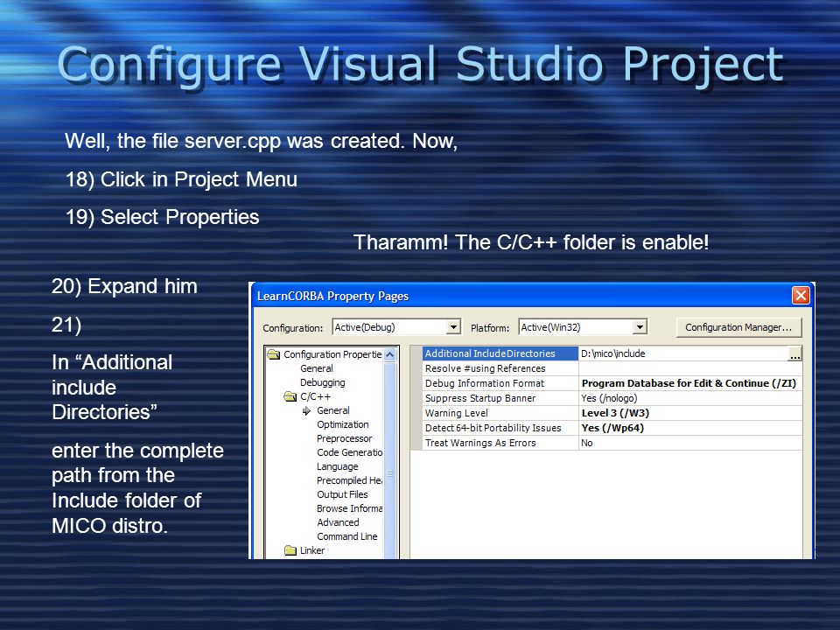
Task: Click the arrow marker beside General under C/C++
Action: pyautogui.click(x=306, y=411)
